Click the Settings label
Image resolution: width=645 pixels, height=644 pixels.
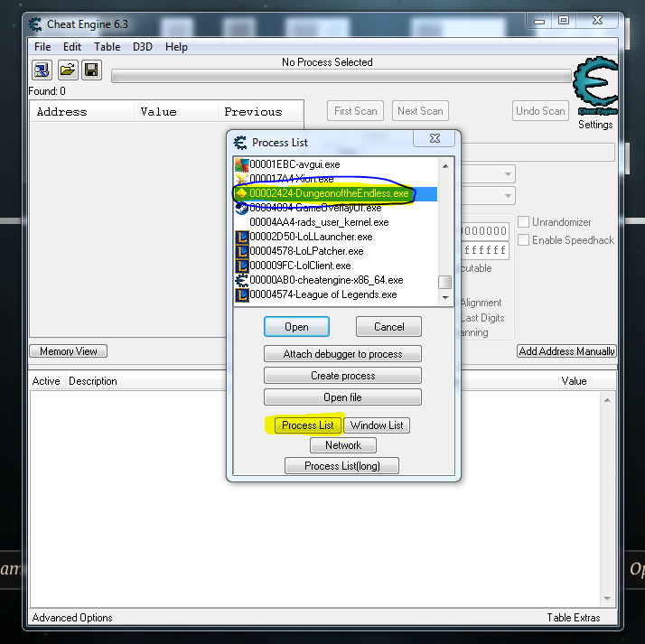click(x=595, y=125)
